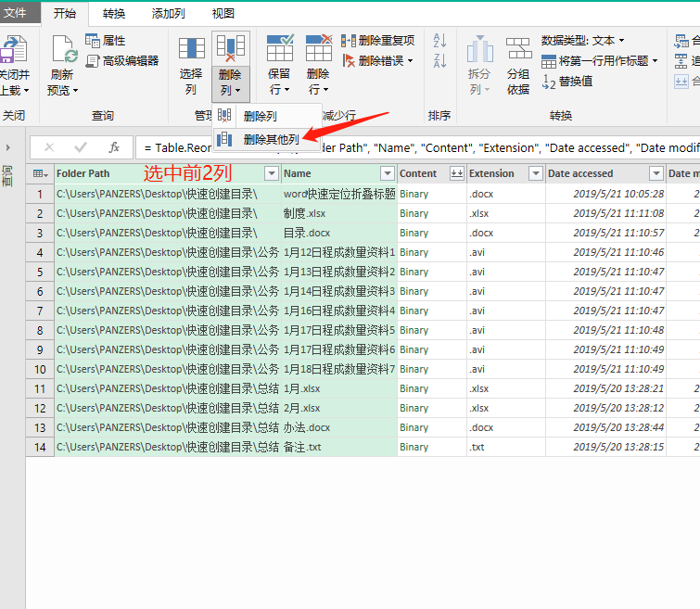700x609 pixels.
Task: Choose 删除其他列 in the dropdown menu
Action: pos(267,140)
